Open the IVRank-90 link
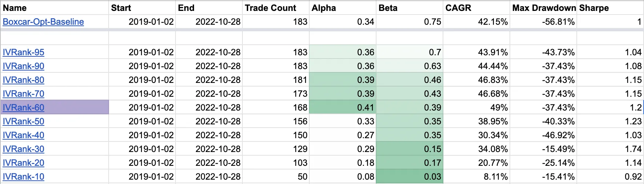This screenshot has height=184, width=644. click(24, 66)
